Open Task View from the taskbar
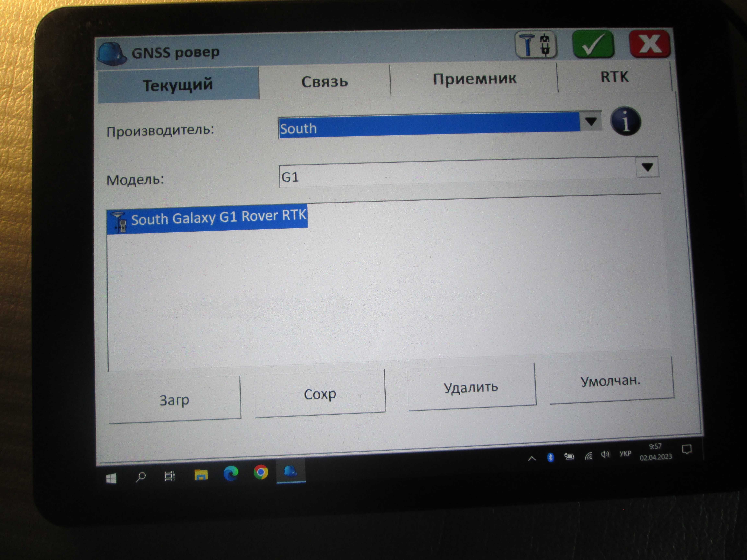The width and height of the screenshot is (747, 560). (x=170, y=476)
